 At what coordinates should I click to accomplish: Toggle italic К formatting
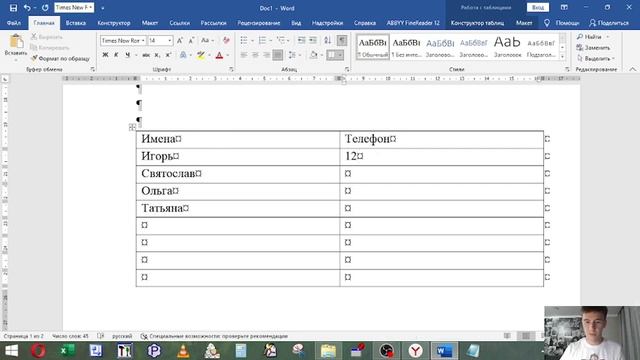click(116, 55)
